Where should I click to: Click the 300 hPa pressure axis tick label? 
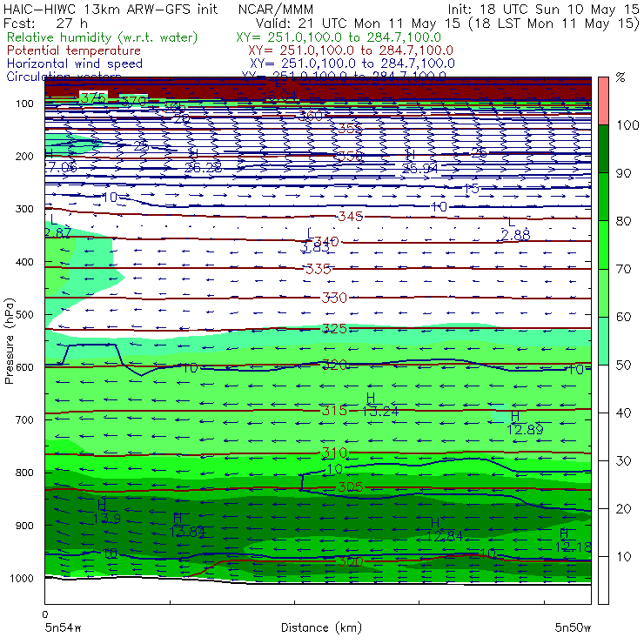[24, 209]
